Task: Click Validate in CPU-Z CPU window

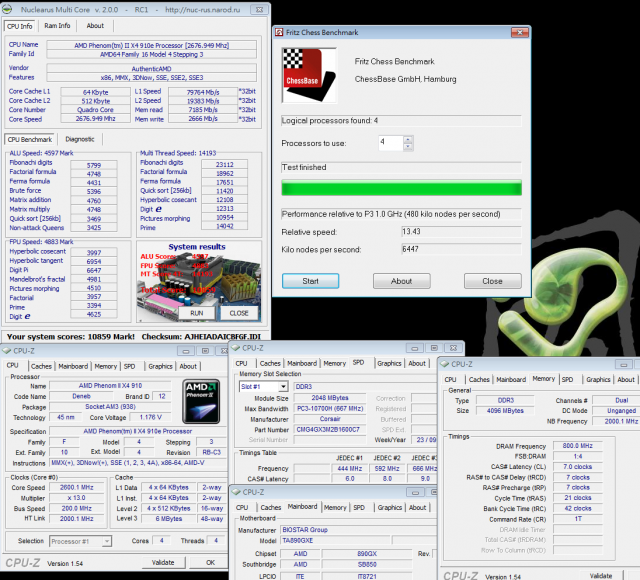Action: pos(163,562)
